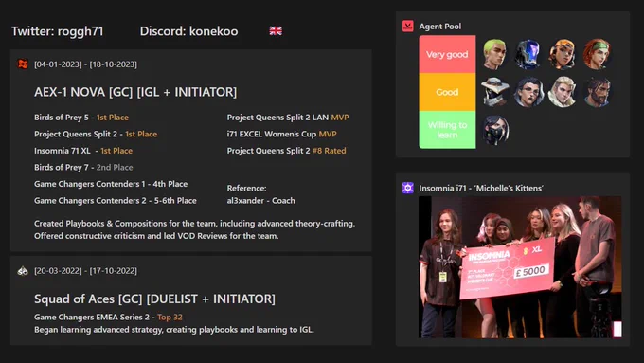Select the Raze agent portrait with orange cap
Screen dimensions: 644x363
tap(563, 54)
